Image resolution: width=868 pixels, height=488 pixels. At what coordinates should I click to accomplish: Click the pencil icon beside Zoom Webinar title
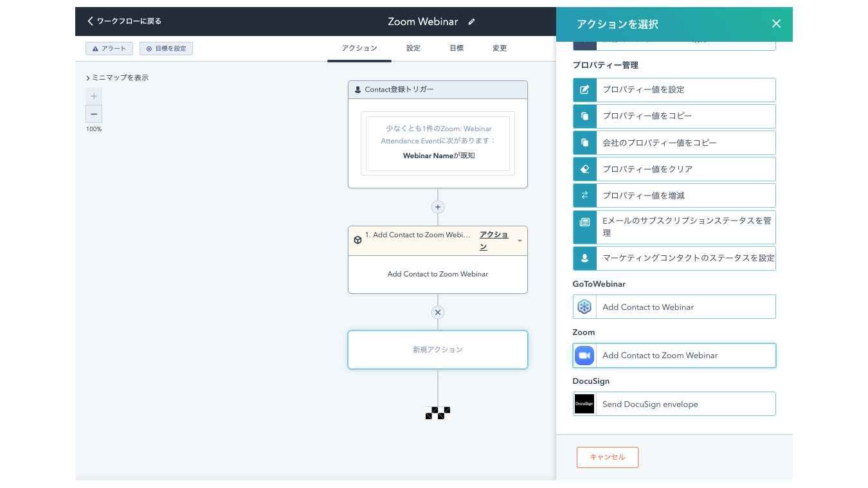[471, 22]
